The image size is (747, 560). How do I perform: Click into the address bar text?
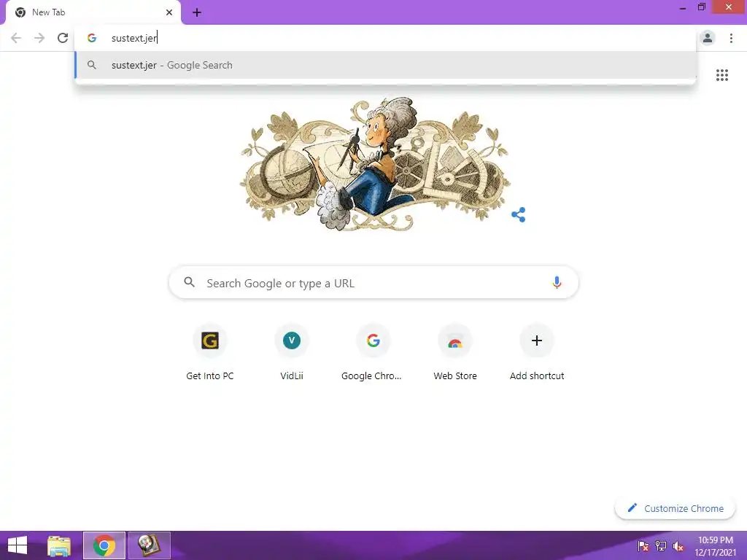coord(134,38)
